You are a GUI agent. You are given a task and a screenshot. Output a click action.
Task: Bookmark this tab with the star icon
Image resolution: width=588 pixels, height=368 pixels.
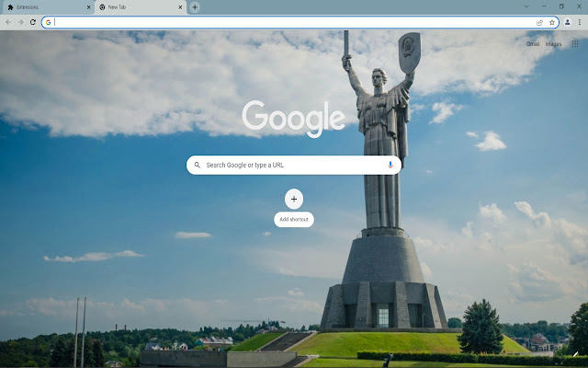pos(552,22)
